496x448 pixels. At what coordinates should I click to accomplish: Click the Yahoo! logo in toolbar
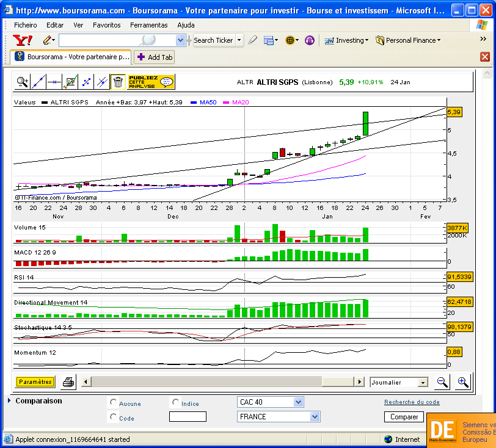click(x=23, y=40)
